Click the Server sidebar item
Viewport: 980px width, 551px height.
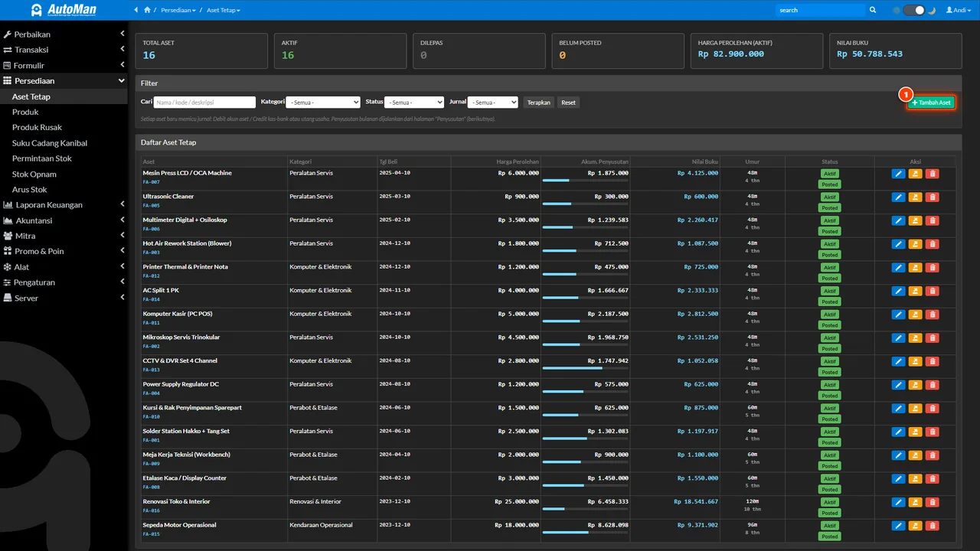point(64,298)
